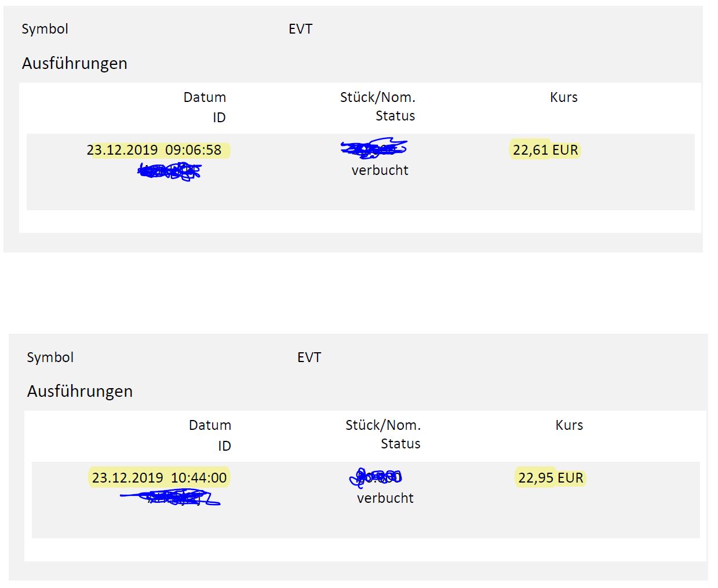Click the EVT symbol value in lower section
Viewport: 718px width, 588px height.
(x=309, y=357)
